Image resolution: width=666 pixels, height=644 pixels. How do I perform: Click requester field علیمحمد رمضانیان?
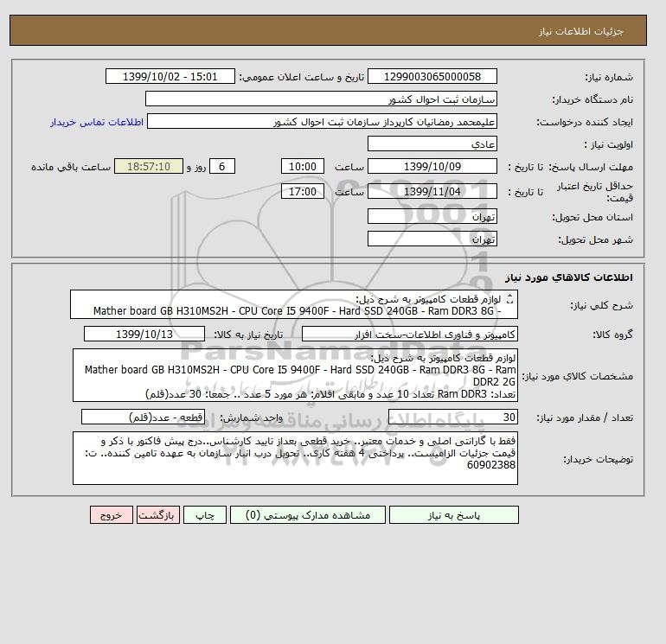click(x=322, y=121)
